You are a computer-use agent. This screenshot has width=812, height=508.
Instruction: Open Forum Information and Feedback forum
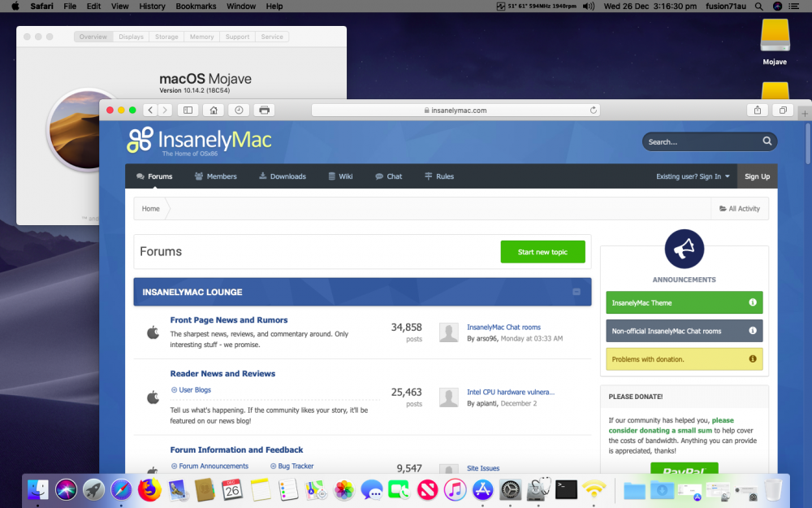[x=236, y=449]
